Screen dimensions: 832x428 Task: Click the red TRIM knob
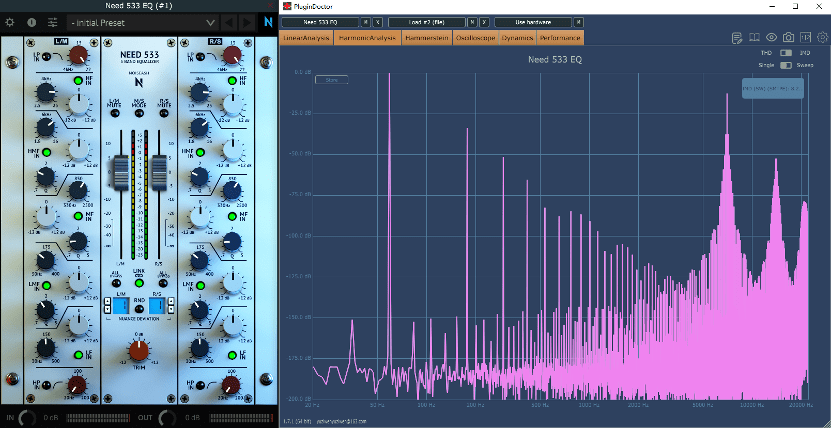click(x=139, y=350)
